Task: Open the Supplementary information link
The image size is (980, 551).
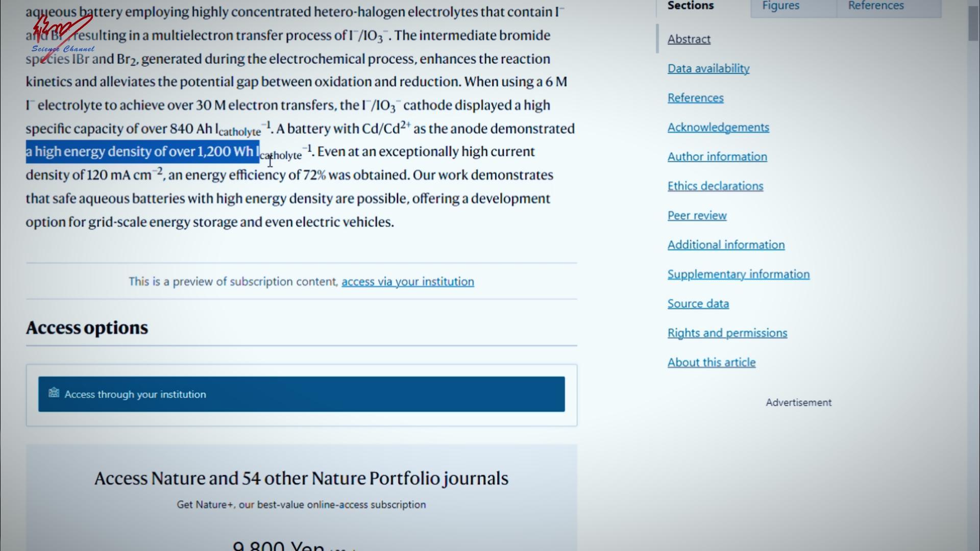Action: tap(738, 274)
